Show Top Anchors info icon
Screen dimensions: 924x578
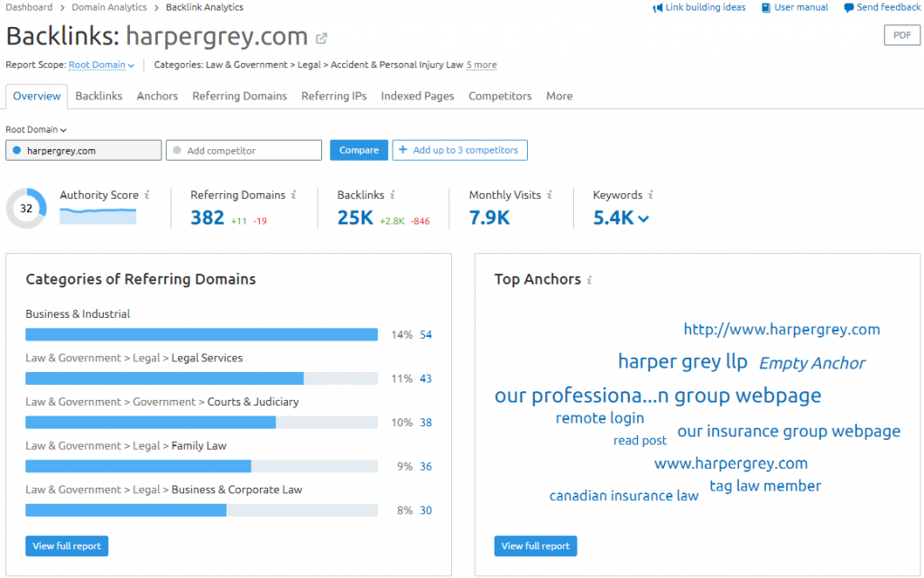(x=589, y=280)
